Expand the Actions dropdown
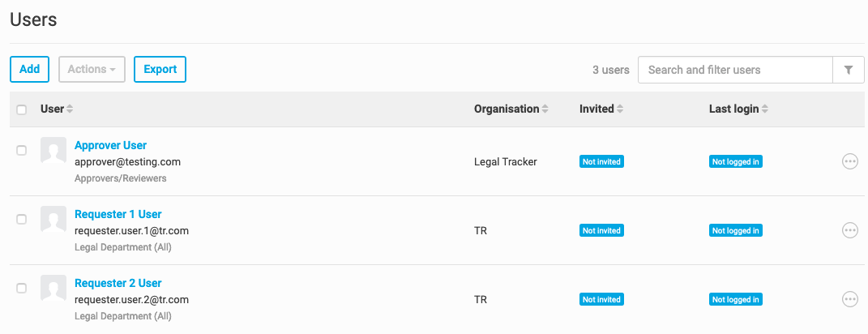The width and height of the screenshot is (868, 334). 92,69
